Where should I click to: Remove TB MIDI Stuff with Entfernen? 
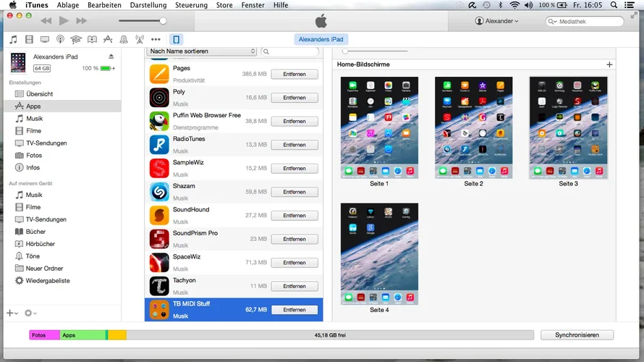295,310
